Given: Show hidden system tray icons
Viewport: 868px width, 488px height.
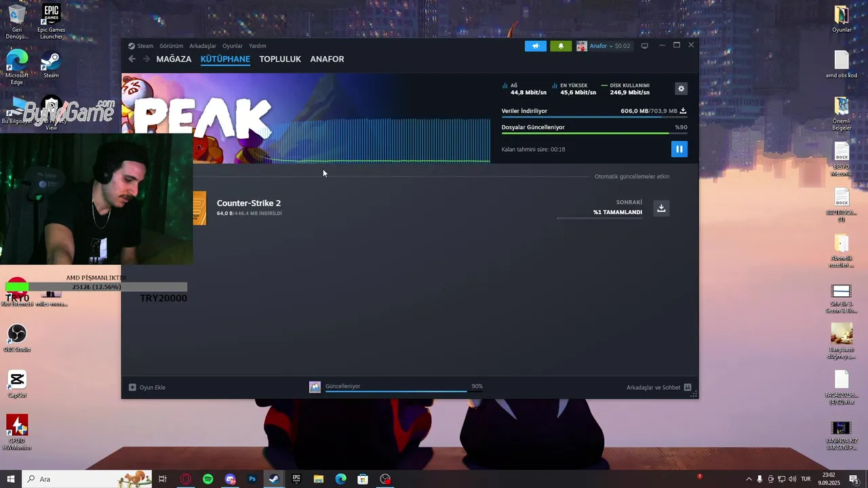Looking at the screenshot, I should (x=749, y=479).
